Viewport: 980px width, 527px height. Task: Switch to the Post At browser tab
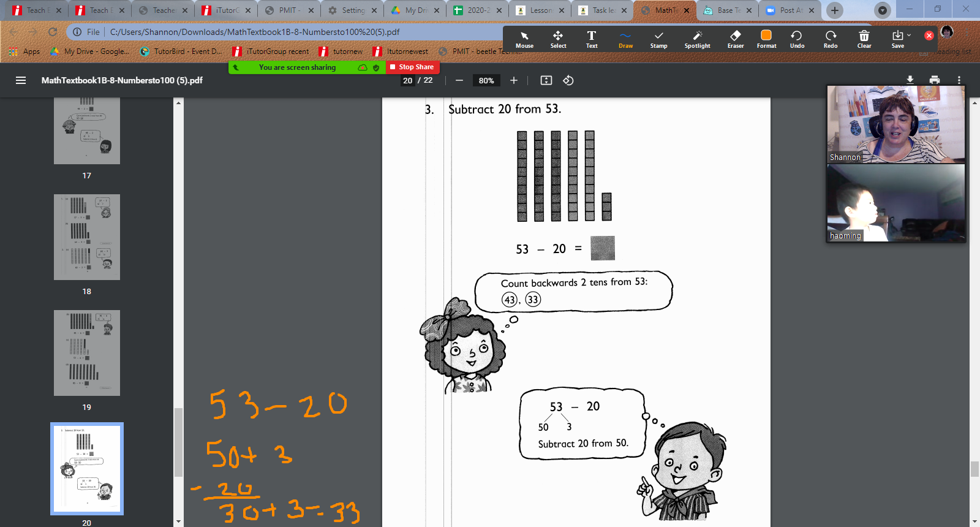point(790,10)
